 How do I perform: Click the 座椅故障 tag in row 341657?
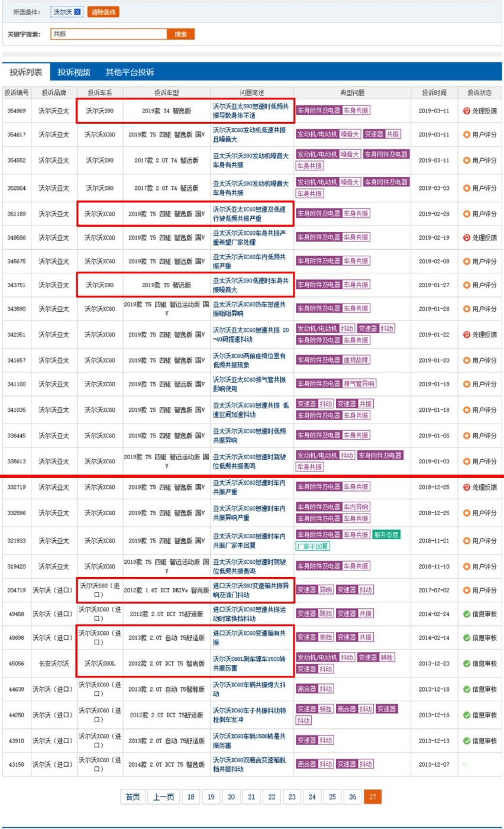357,360
